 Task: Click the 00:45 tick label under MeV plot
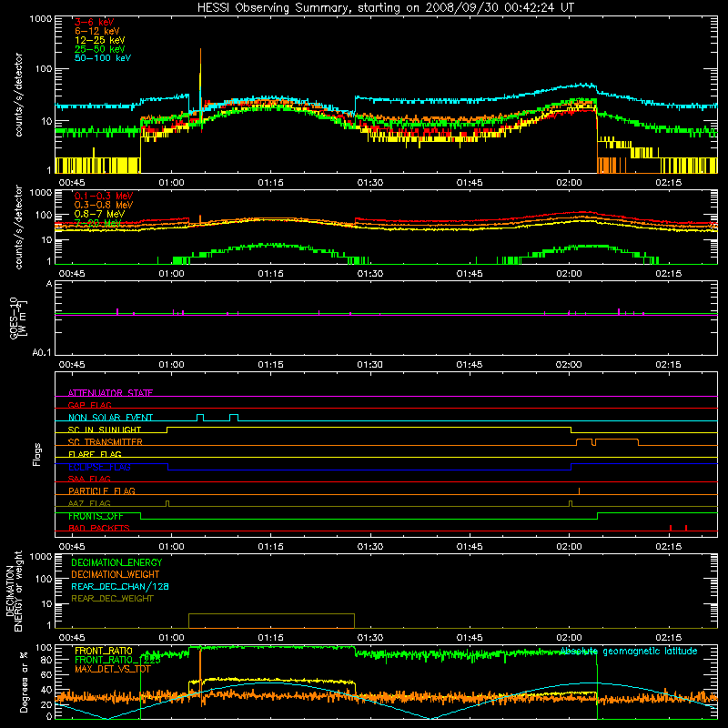(72, 274)
